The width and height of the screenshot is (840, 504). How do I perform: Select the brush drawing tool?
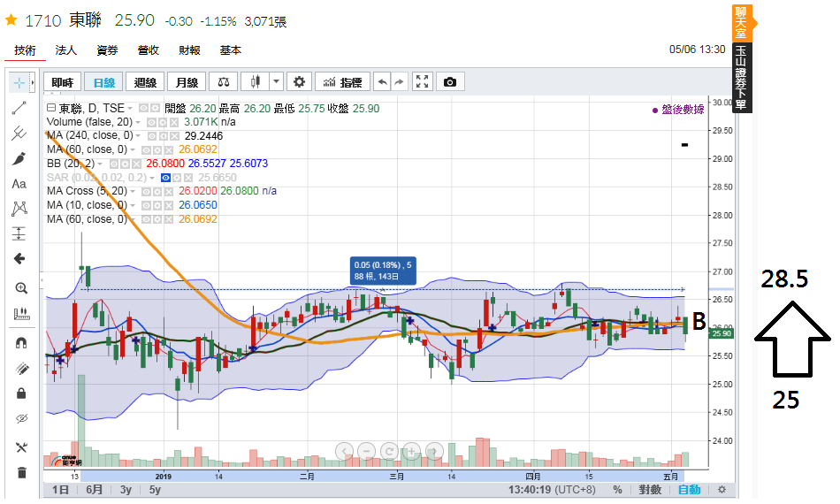19,158
